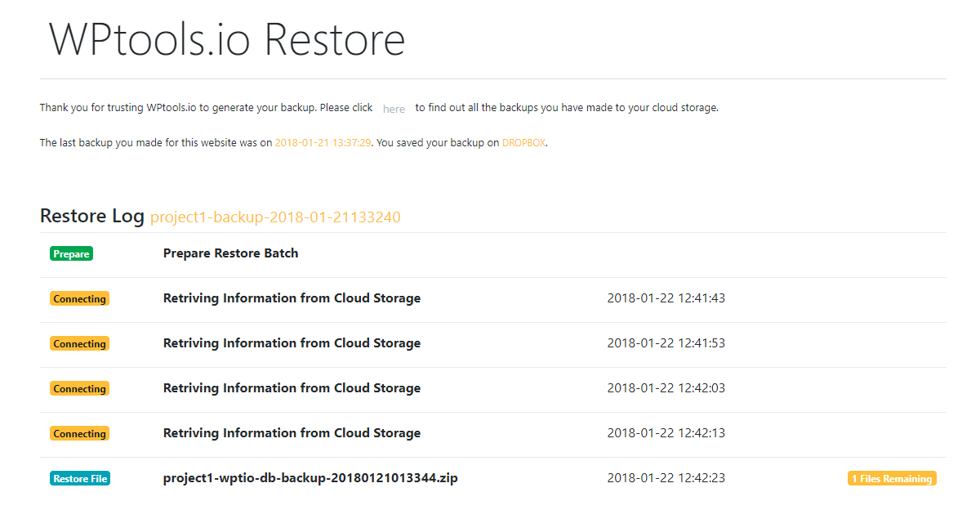Click the timestamp 2018-01-22 12:42:03
The width and height of the screenshot is (980, 519).
point(666,388)
